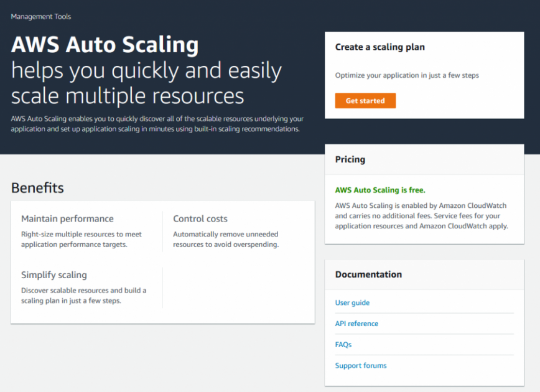Click the Amazon CloudWatch pricing description

[x=421, y=216]
